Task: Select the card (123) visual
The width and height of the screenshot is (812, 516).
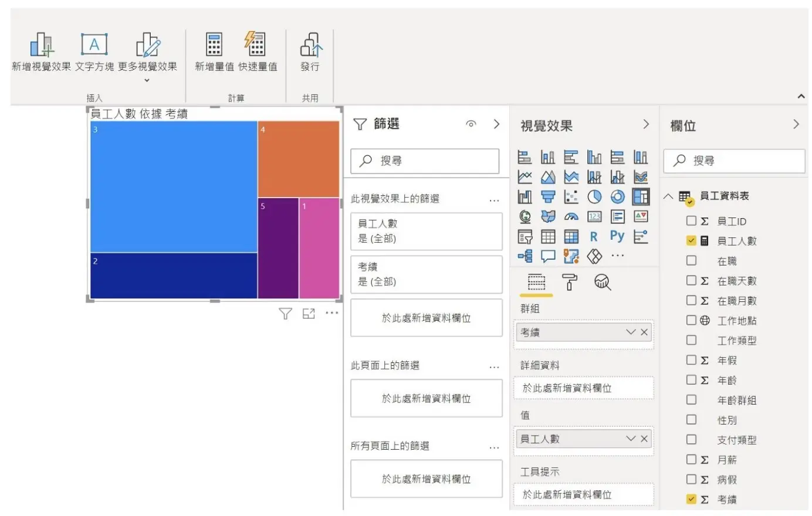Action: [x=594, y=217]
